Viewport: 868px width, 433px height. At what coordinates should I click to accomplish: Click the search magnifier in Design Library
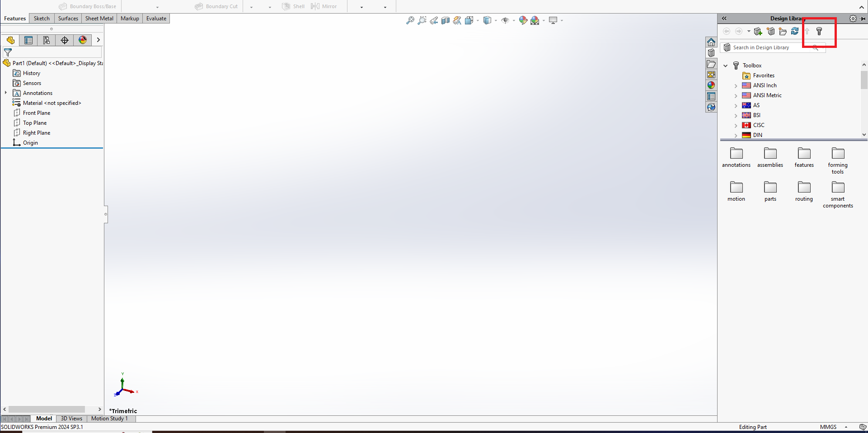(x=815, y=48)
